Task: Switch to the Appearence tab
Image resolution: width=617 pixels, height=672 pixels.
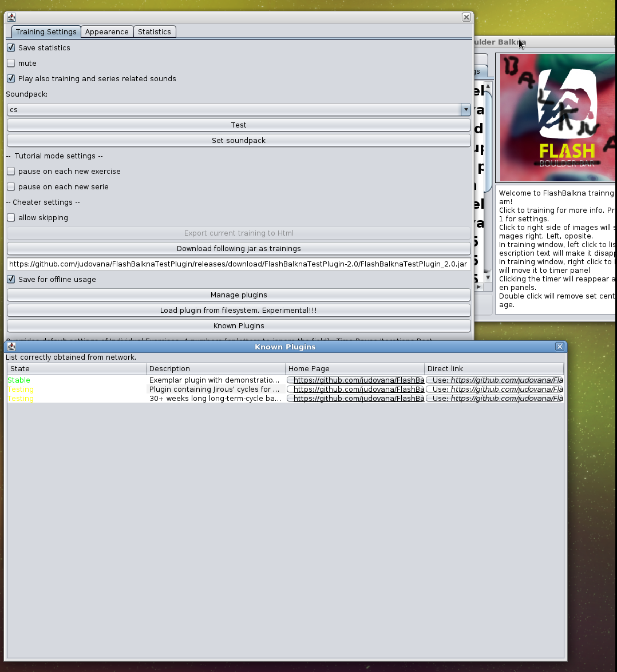Action: (107, 32)
